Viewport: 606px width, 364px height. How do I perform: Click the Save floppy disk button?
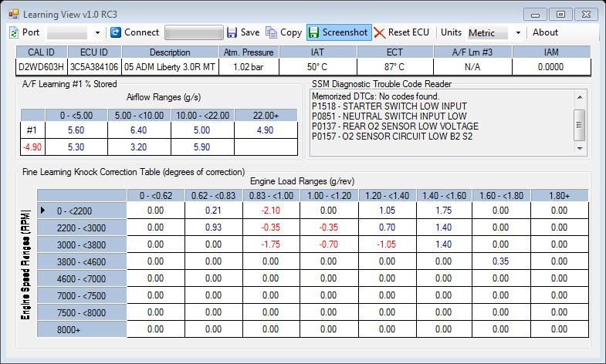(x=243, y=32)
